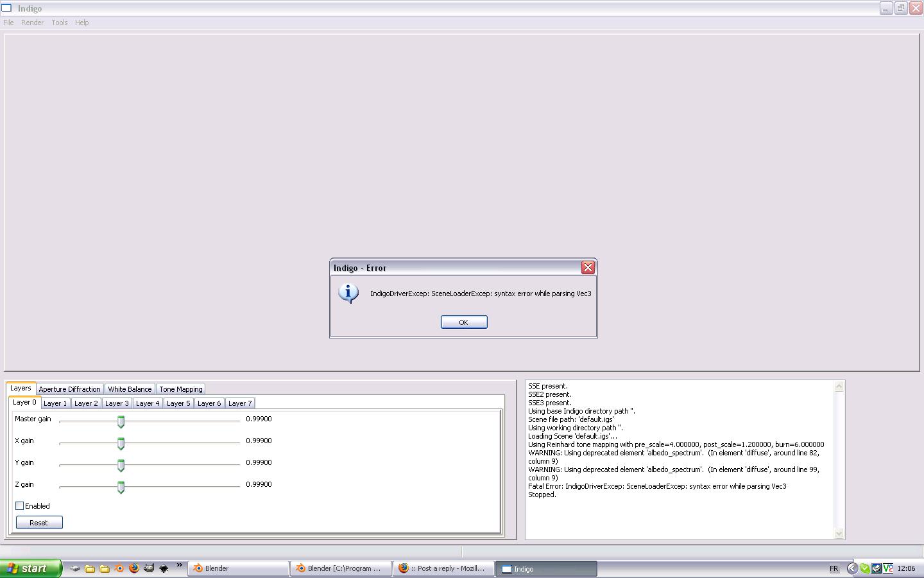The image size is (924, 578).
Task: Select the Layer 3 tab
Action: click(117, 403)
